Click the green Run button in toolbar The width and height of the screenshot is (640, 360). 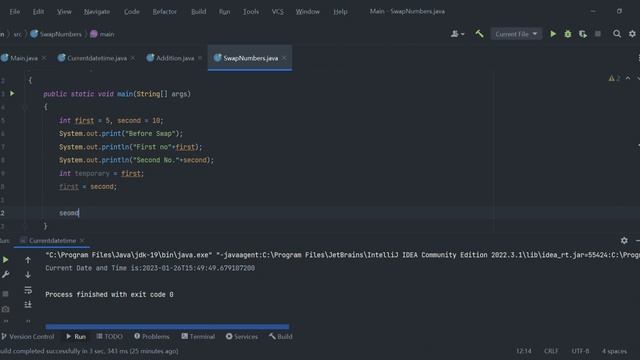(553, 34)
